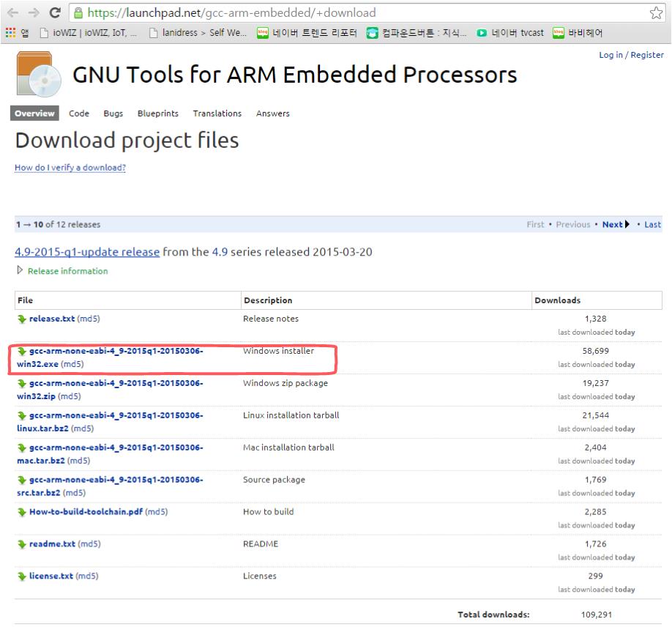This screenshot has height=627, width=672.
Task: Click 'Linux installation tarball' description text
Action: [291, 415]
